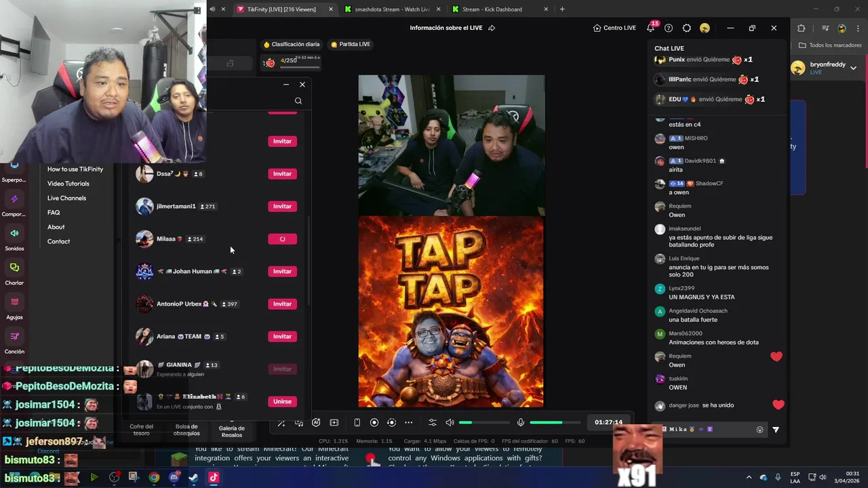The image size is (868, 488).
Task: Open Partida LIVE
Action: pos(350,44)
